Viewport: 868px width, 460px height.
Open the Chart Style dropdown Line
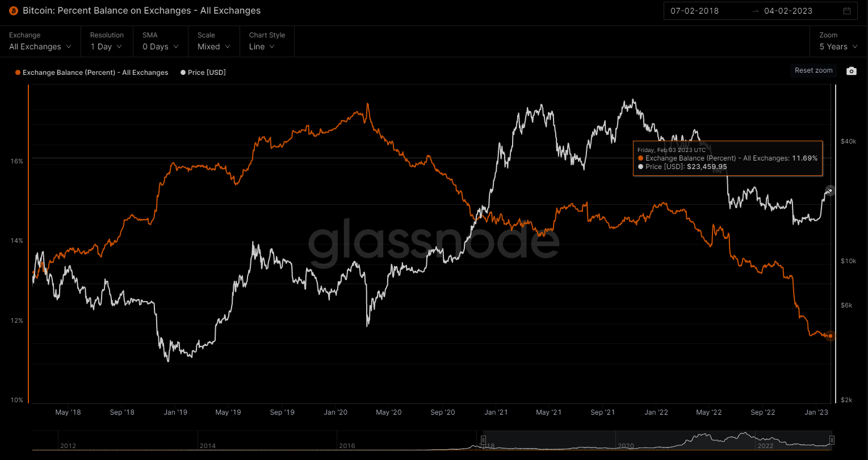(x=262, y=47)
